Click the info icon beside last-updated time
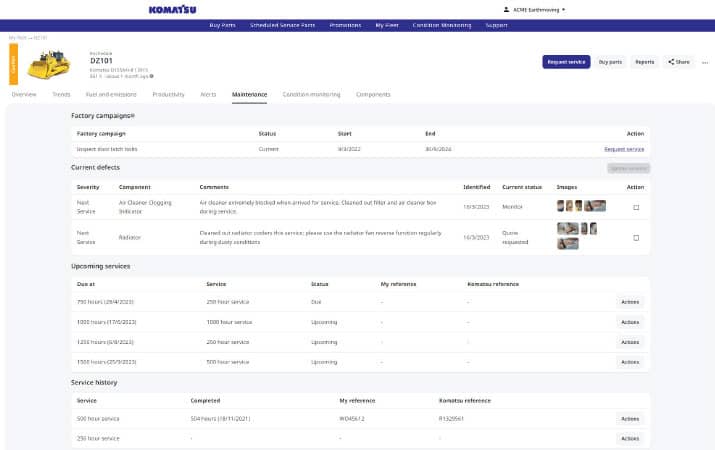The width and height of the screenshot is (715, 450). click(152, 76)
